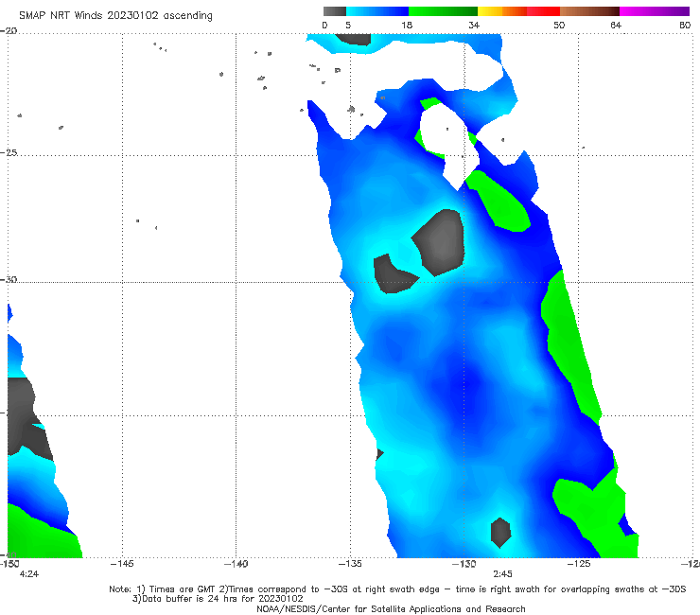Click the latitude label '-30'
Screen dimensions: 700x615
9,279
